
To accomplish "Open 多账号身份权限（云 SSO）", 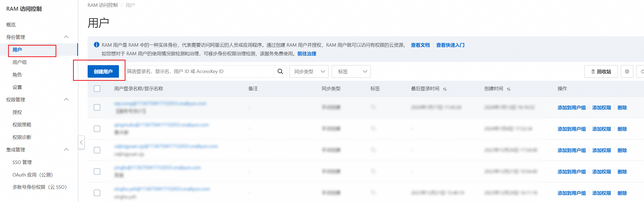I will click(x=40, y=187).
